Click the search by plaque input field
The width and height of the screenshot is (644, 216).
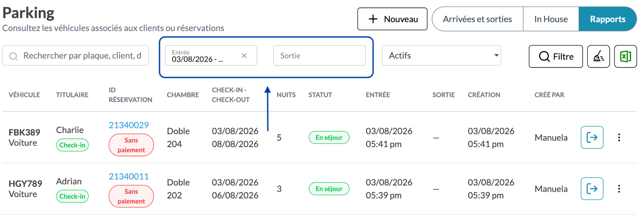(75, 56)
